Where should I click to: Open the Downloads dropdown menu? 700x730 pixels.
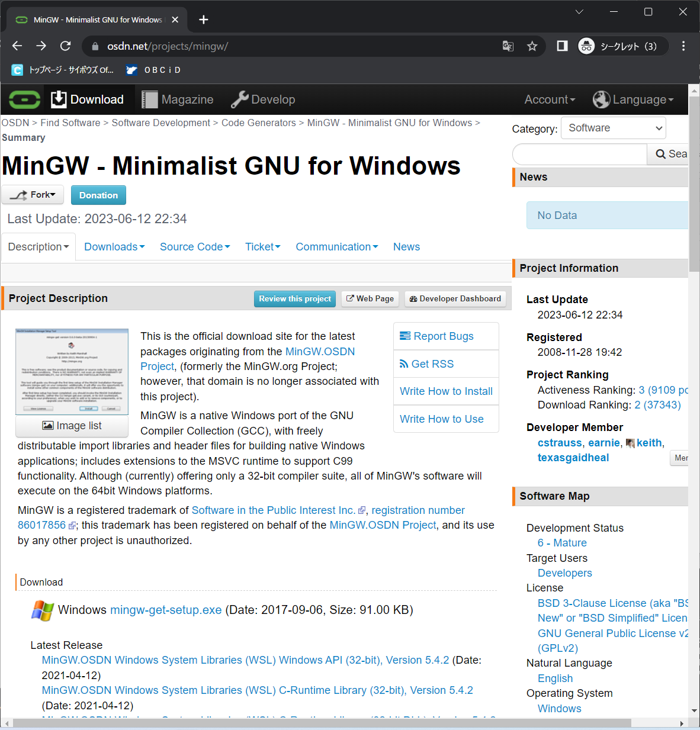[x=114, y=246]
